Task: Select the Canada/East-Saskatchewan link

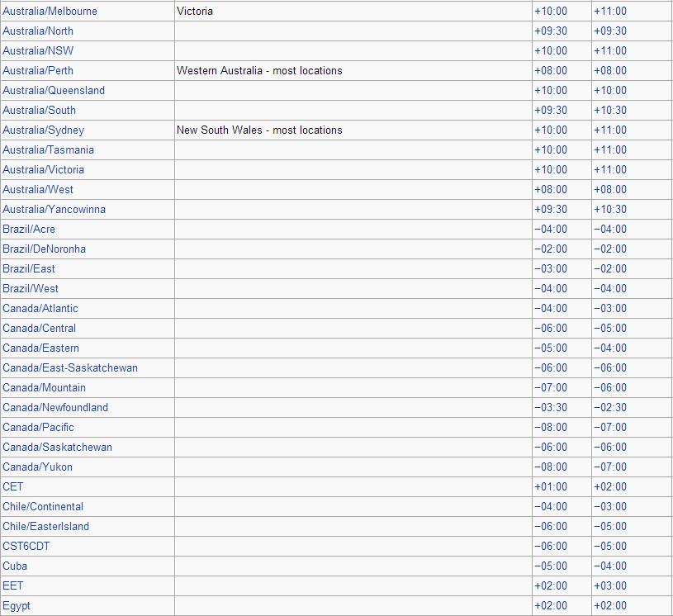Action: (70, 368)
